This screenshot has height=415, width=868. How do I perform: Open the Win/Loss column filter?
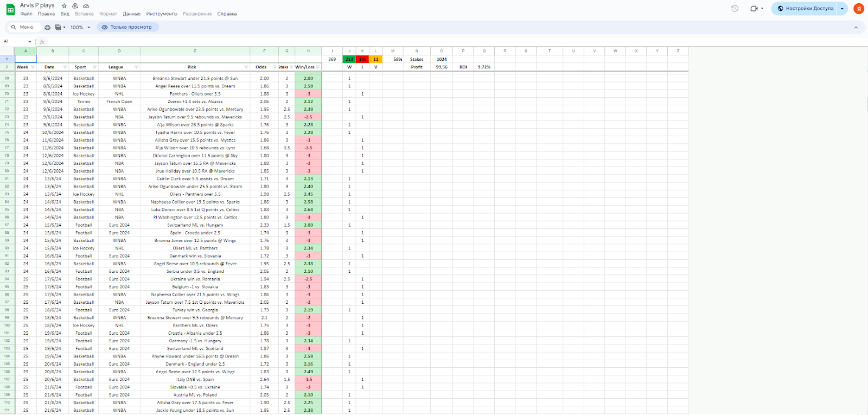point(318,67)
